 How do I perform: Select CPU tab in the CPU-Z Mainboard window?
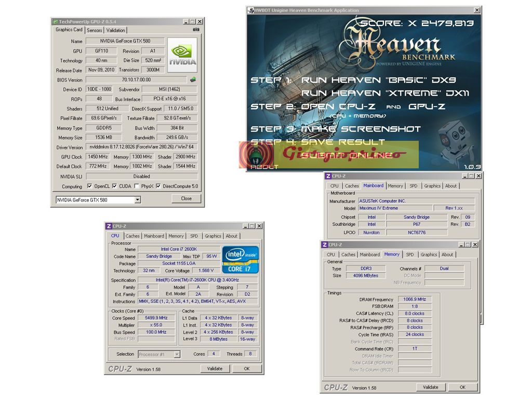(x=335, y=186)
